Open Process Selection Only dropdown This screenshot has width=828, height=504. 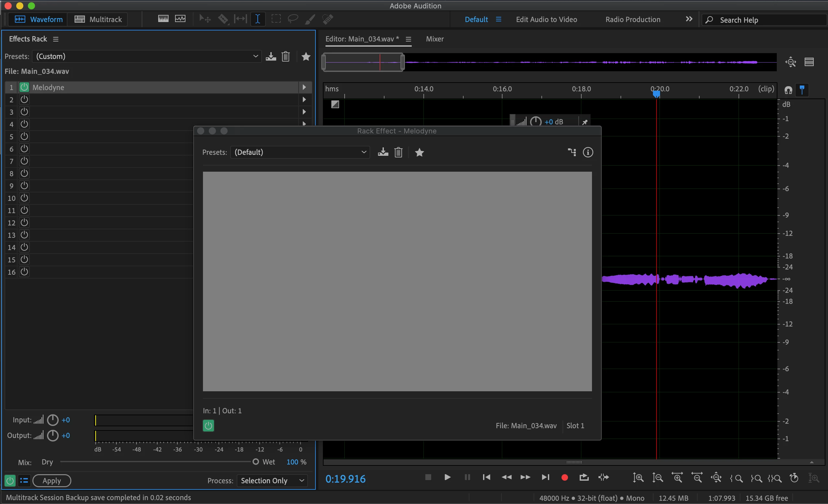tap(272, 480)
